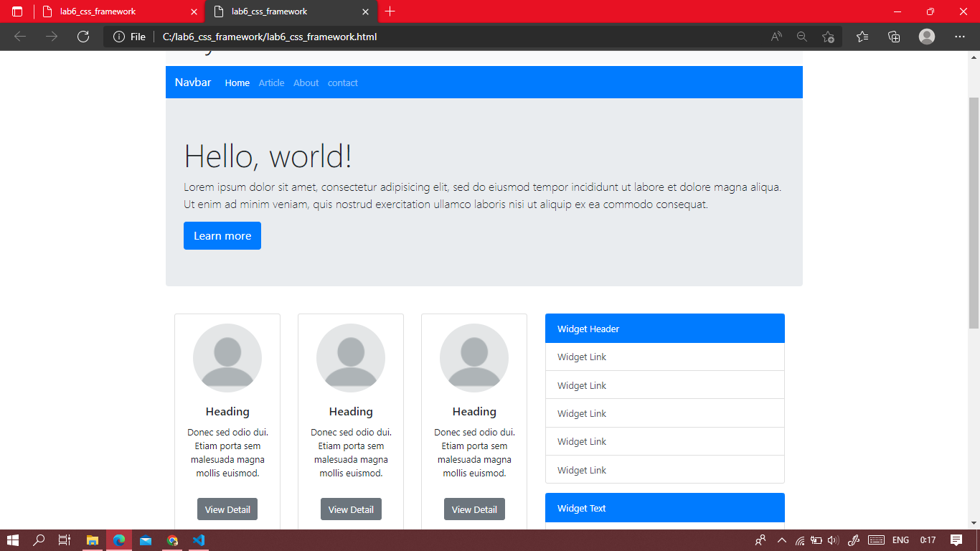Switch ENG input language indicator
Screen dimensions: 980x551
900,540
